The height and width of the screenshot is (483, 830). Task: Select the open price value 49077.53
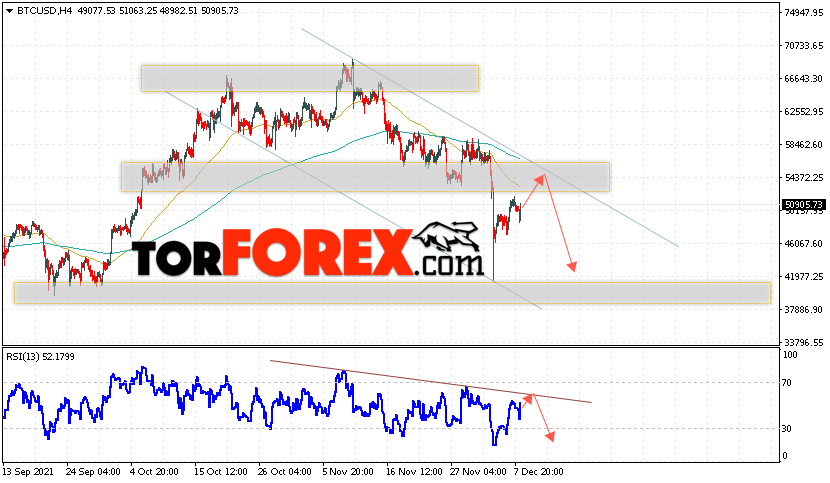pyautogui.click(x=96, y=11)
